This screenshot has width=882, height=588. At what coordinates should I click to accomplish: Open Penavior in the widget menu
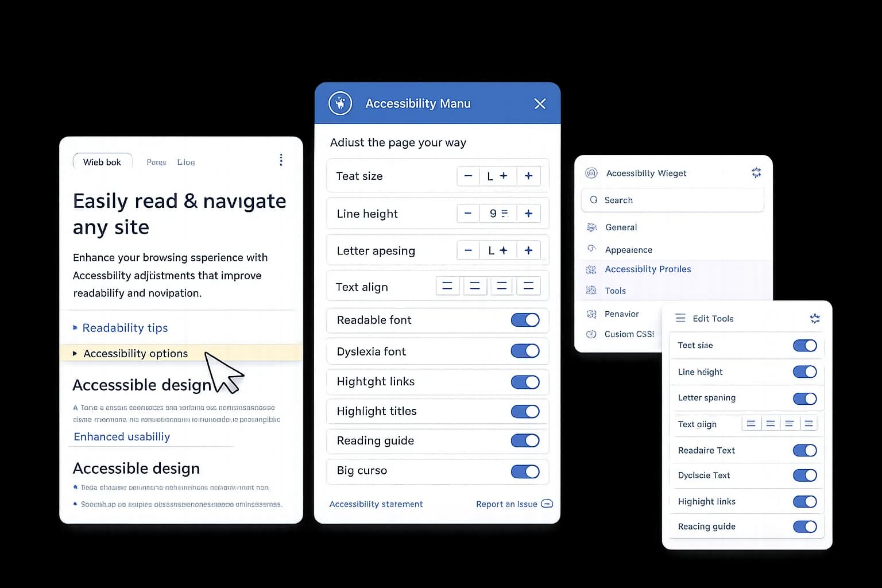621,314
